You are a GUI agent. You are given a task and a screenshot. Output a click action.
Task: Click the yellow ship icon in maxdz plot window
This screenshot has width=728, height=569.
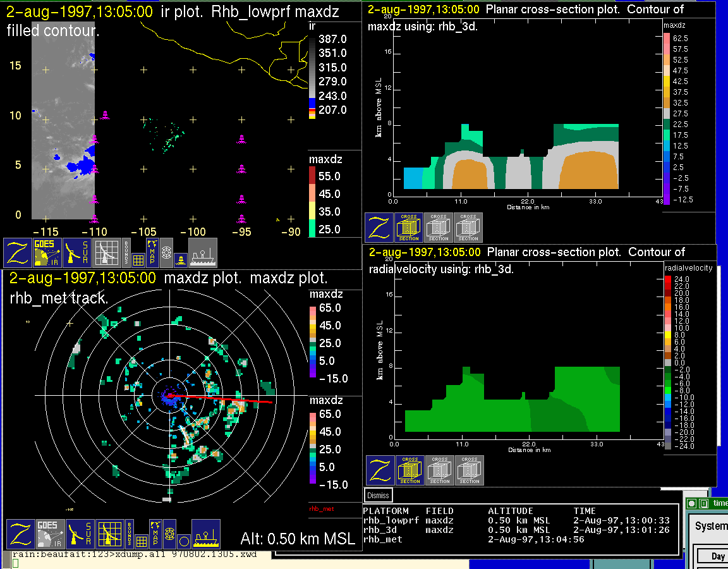[x=205, y=534]
